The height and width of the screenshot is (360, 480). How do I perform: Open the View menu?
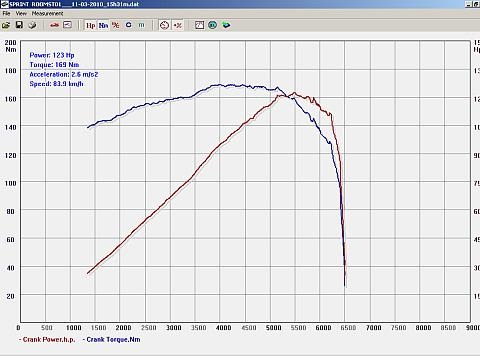pos(21,14)
